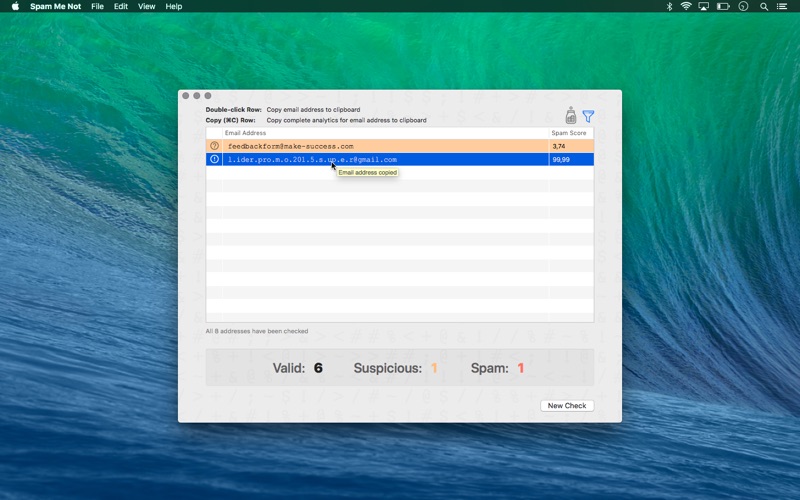Viewport: 800px width, 500px height.
Task: Click the Spam count 1
Action: 520,368
